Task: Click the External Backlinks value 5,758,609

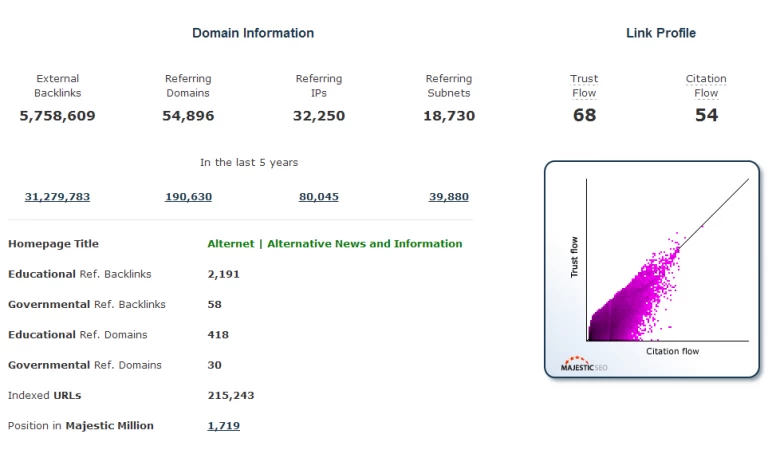Action: coord(57,116)
